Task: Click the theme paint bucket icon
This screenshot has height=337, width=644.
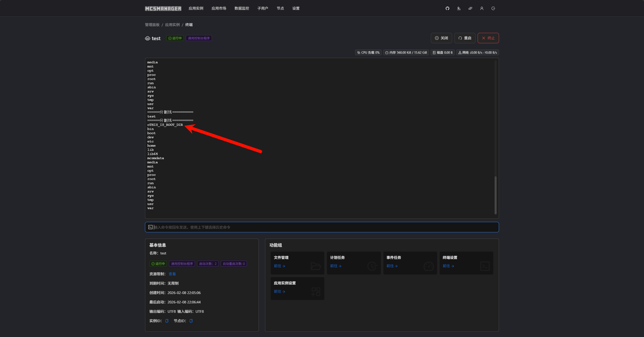Action: click(459, 8)
